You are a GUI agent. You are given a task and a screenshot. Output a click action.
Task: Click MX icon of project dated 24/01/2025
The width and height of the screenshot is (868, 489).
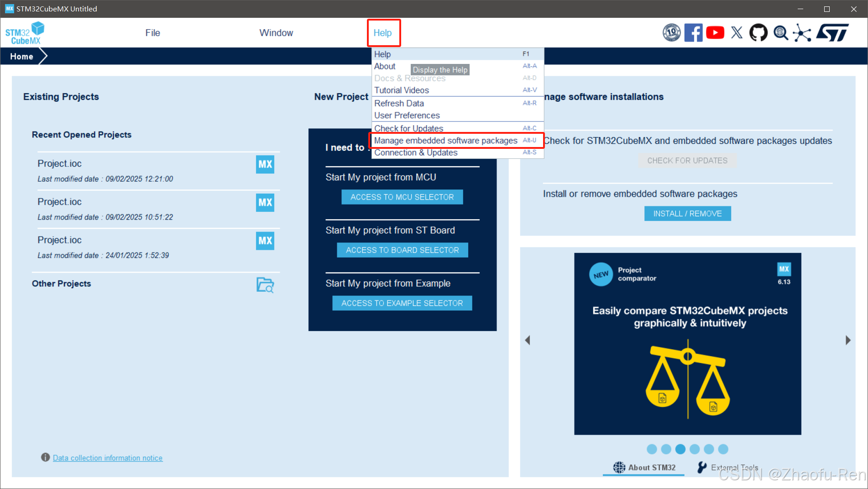coord(265,241)
